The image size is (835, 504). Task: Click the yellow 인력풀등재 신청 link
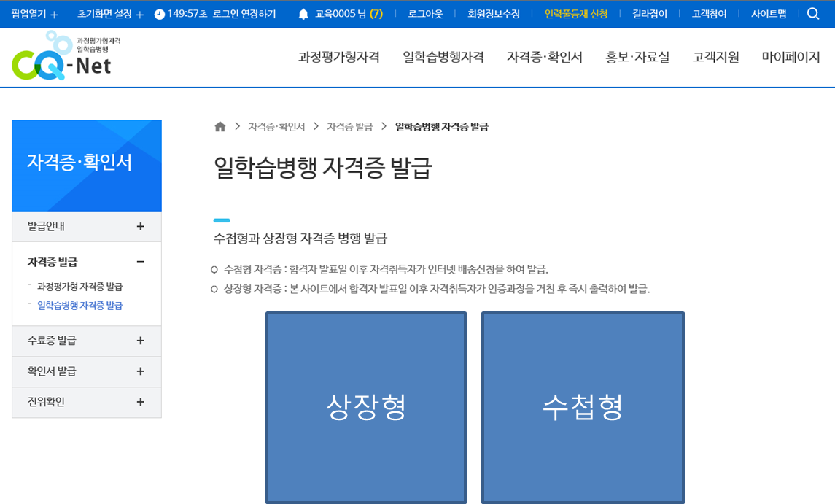coord(575,14)
